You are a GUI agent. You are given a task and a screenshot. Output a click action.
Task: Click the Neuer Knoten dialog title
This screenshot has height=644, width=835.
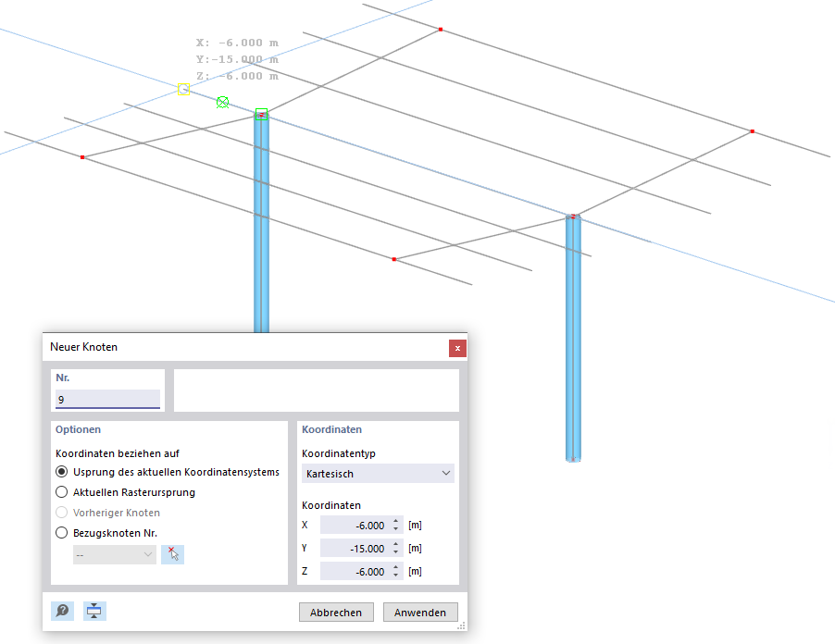[83, 347]
